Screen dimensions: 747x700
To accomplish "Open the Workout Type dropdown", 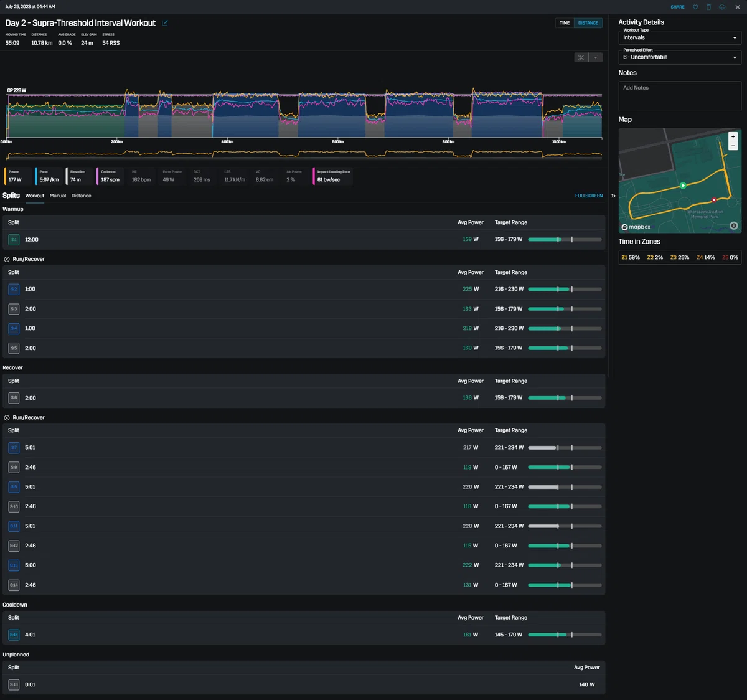I will coord(680,37).
